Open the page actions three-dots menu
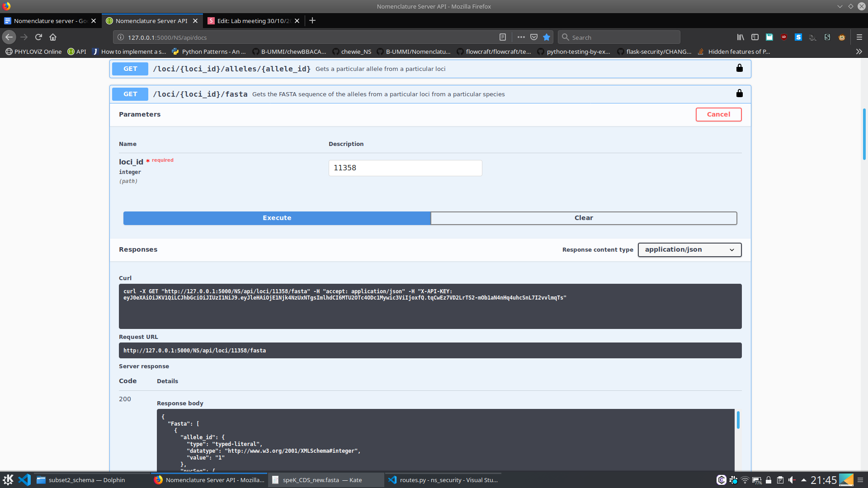 point(521,37)
